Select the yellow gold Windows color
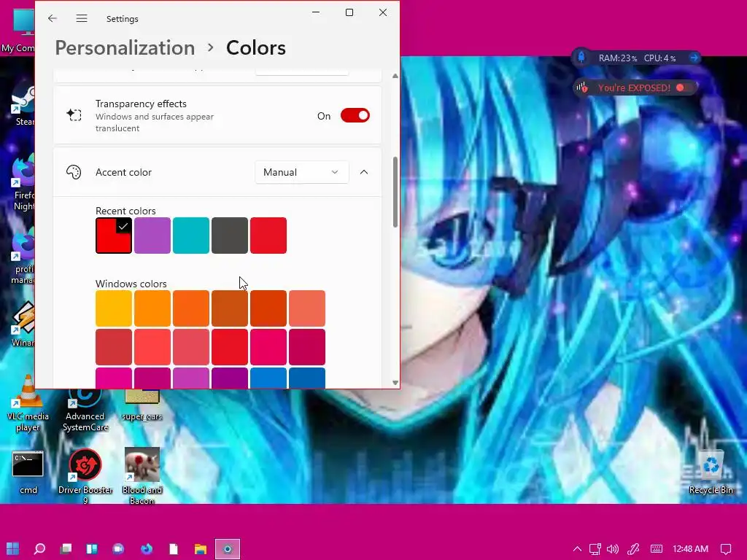The width and height of the screenshot is (747, 560). pyautogui.click(x=114, y=308)
